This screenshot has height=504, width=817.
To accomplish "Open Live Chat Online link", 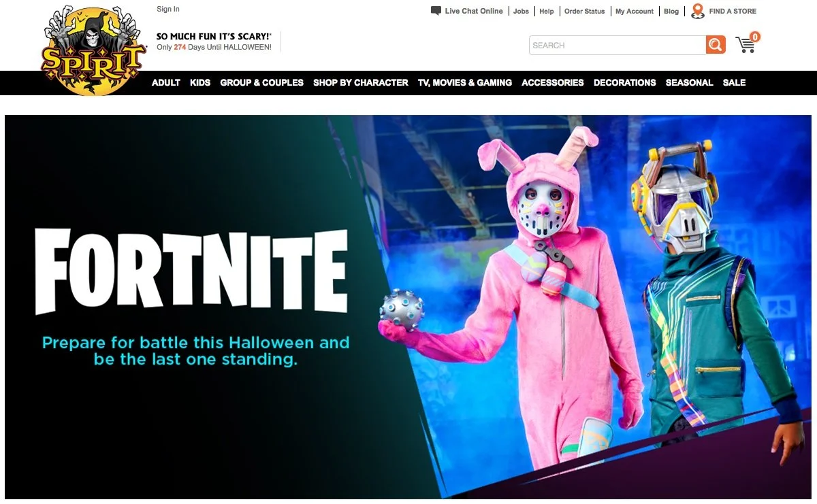I will pos(474,11).
